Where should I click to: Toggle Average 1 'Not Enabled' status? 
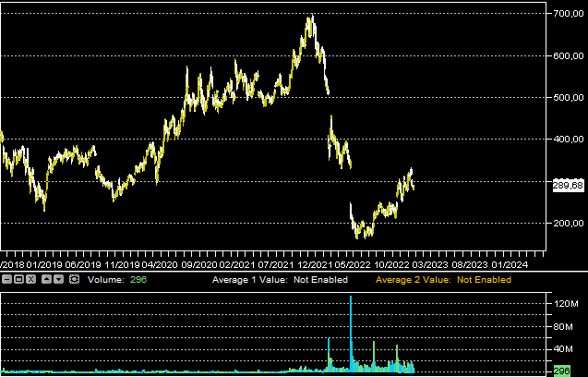pos(321,279)
